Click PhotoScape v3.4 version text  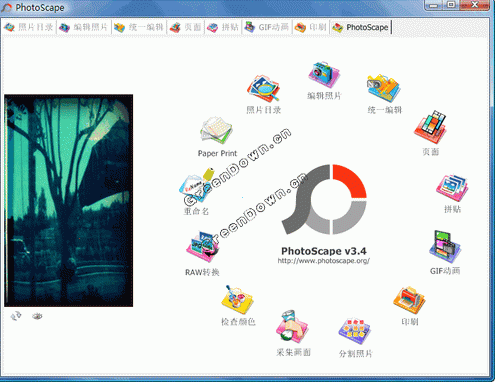[x=324, y=251]
